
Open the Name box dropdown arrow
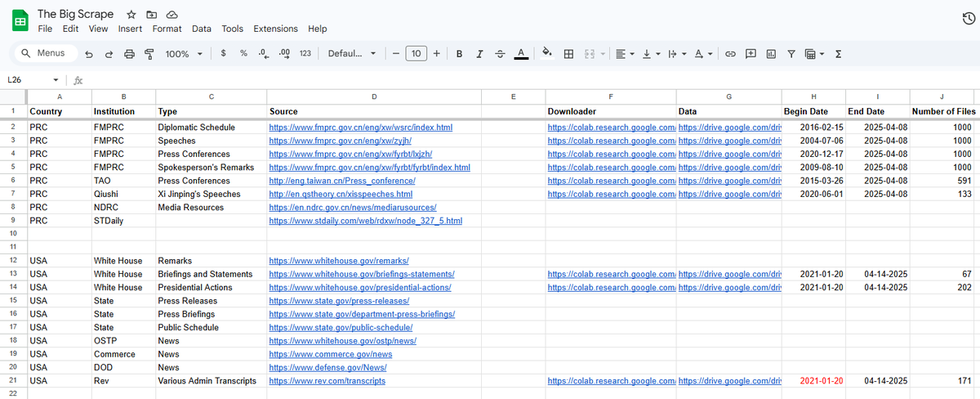tap(56, 80)
